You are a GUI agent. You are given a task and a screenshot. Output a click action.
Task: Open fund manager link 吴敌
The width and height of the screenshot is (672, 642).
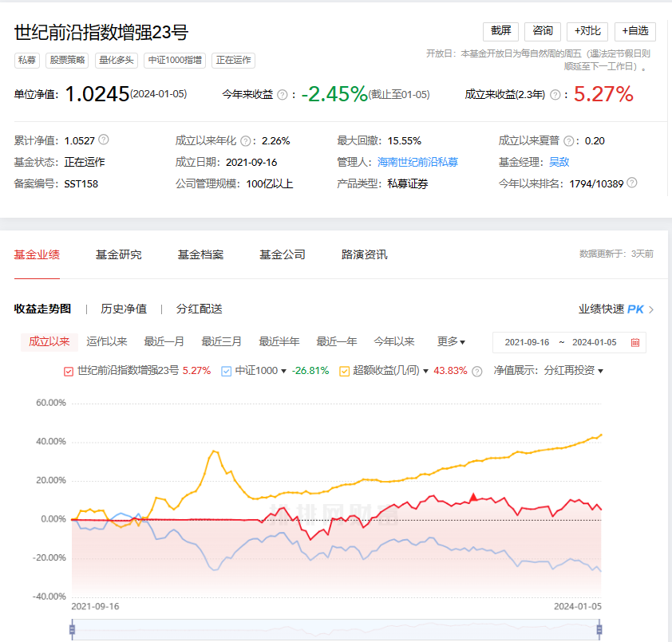pyautogui.click(x=559, y=163)
